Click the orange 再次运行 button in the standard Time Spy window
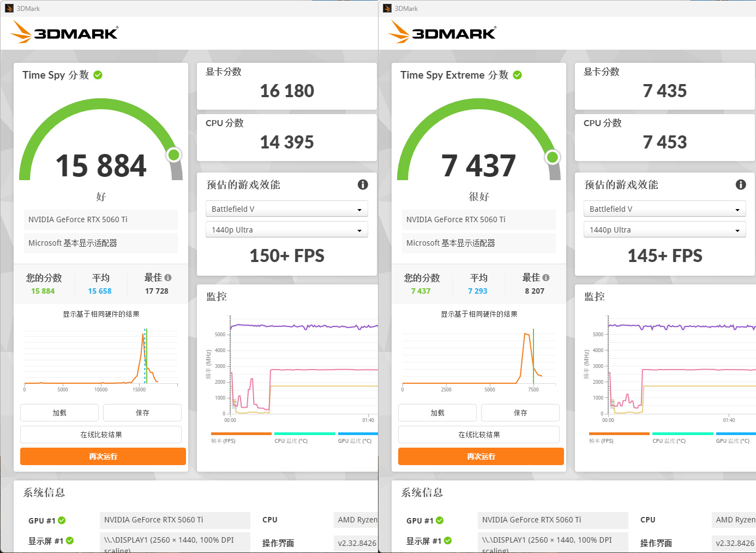The image size is (756, 553). (x=103, y=456)
